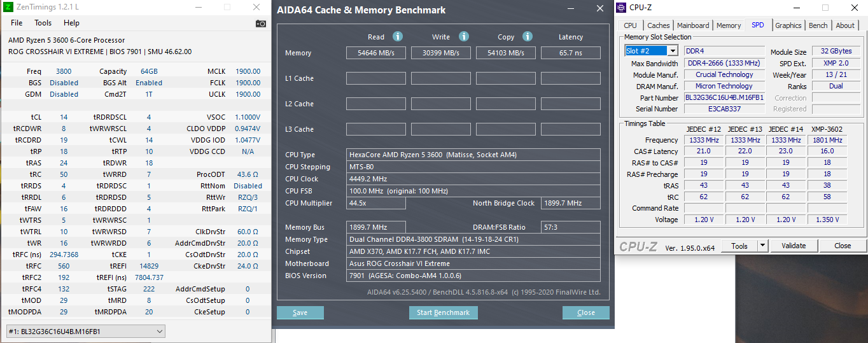The width and height of the screenshot is (868, 343).
Task: Click the Close button in CPU-Z
Action: pos(843,246)
